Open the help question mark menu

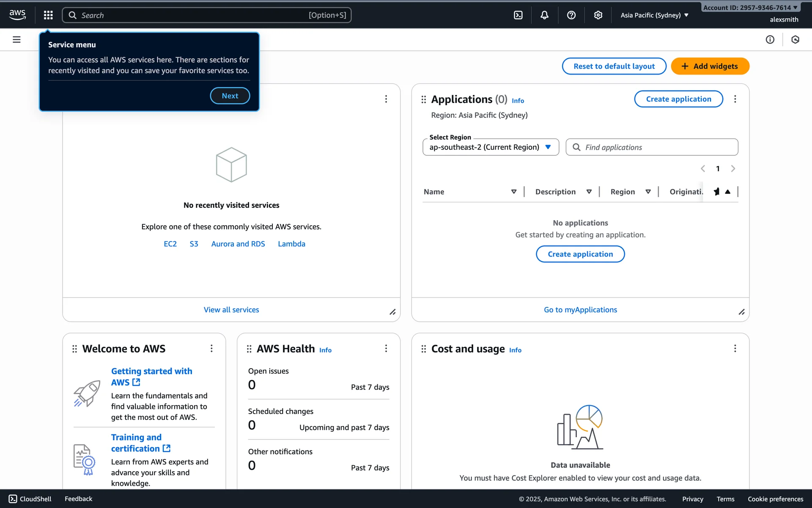point(571,15)
